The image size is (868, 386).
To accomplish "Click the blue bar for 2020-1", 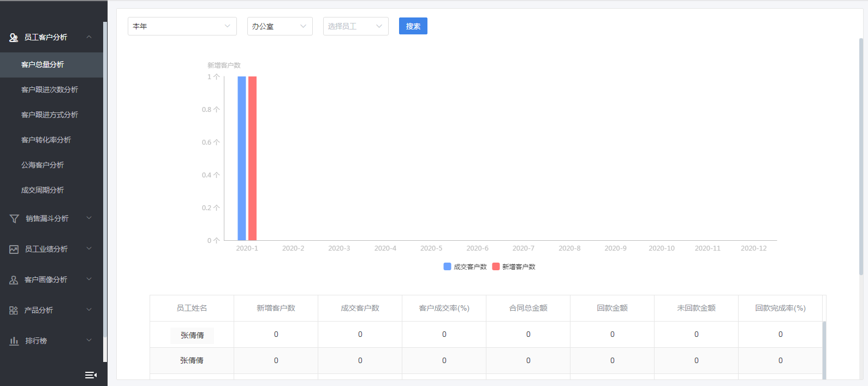I will click(x=242, y=158).
